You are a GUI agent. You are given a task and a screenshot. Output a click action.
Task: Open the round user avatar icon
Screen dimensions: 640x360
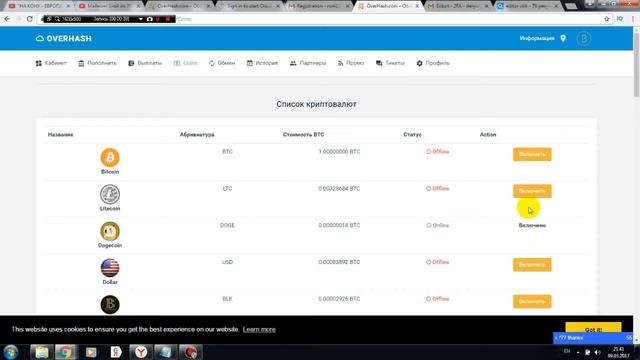click(x=584, y=38)
